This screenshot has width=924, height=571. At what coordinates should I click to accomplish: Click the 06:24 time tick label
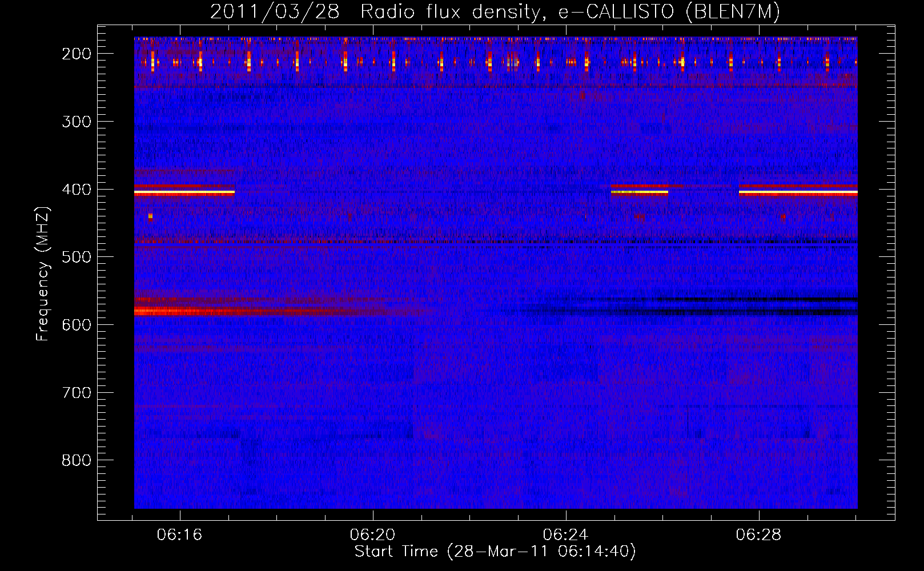(566, 535)
